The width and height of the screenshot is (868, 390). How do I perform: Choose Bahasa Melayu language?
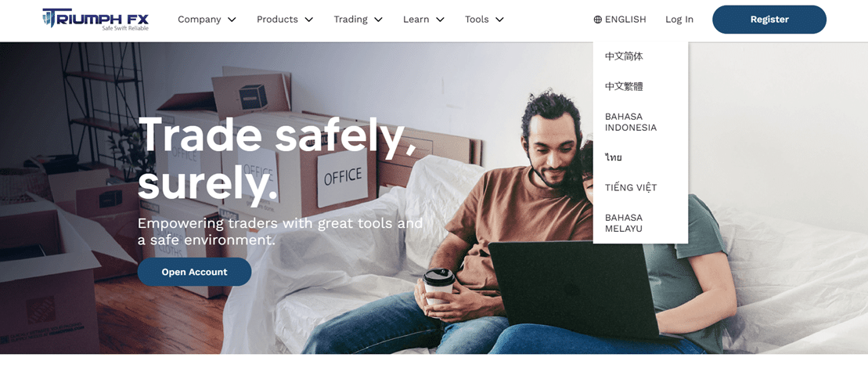click(x=624, y=222)
